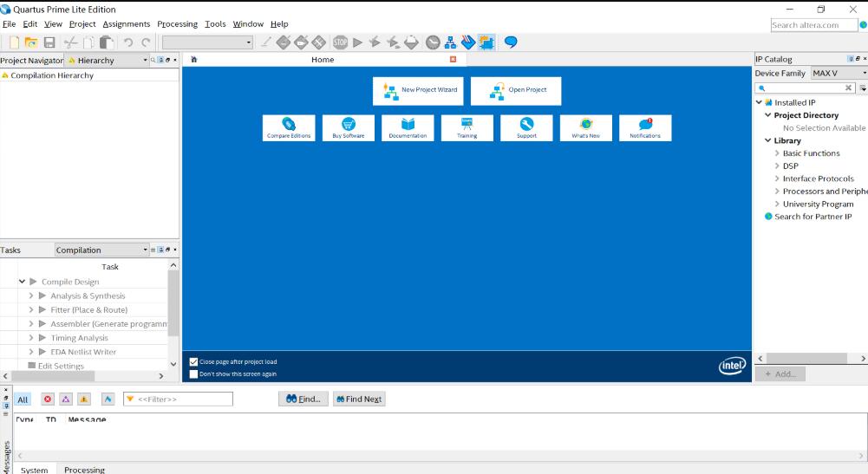Click the Open file folder icon
The image size is (868, 474).
[x=31, y=42]
